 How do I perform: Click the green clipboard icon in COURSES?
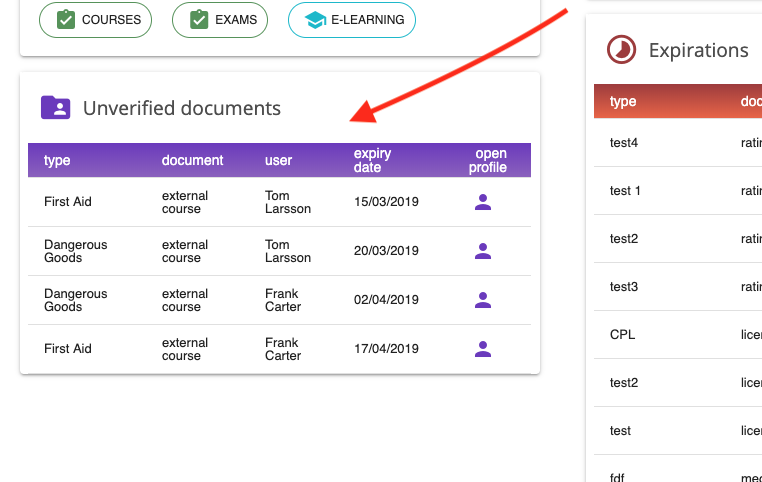(x=66, y=20)
